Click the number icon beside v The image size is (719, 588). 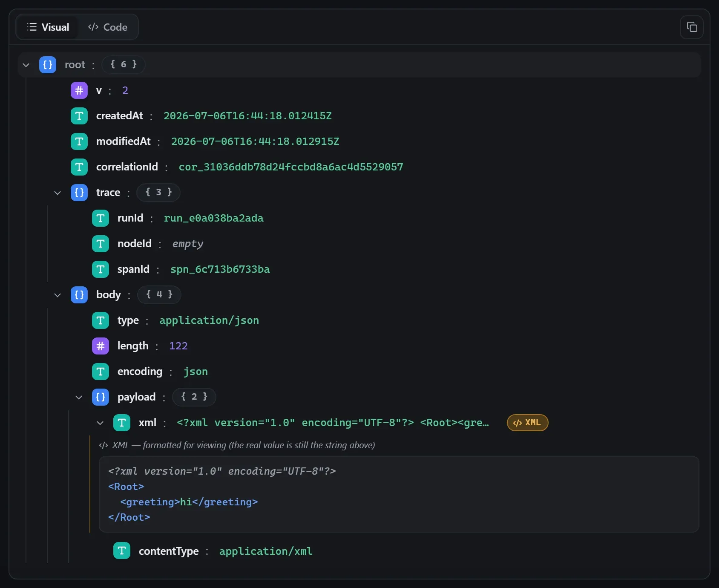(79, 90)
